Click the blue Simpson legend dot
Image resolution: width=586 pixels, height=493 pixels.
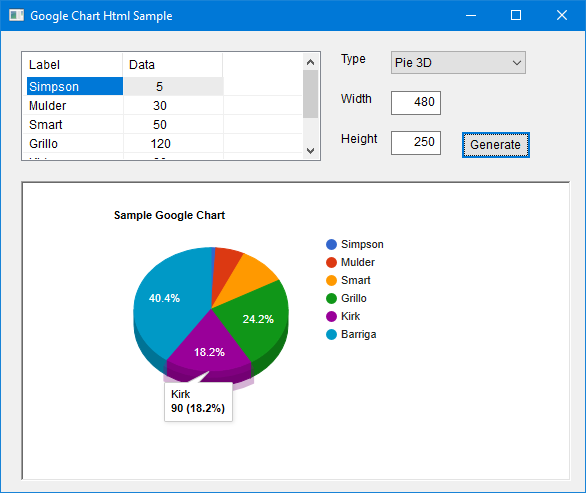point(331,244)
